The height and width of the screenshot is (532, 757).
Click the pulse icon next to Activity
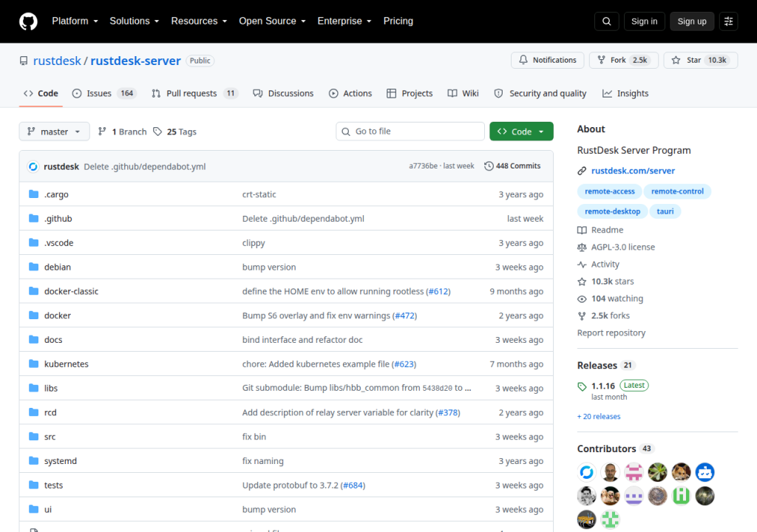582,265
